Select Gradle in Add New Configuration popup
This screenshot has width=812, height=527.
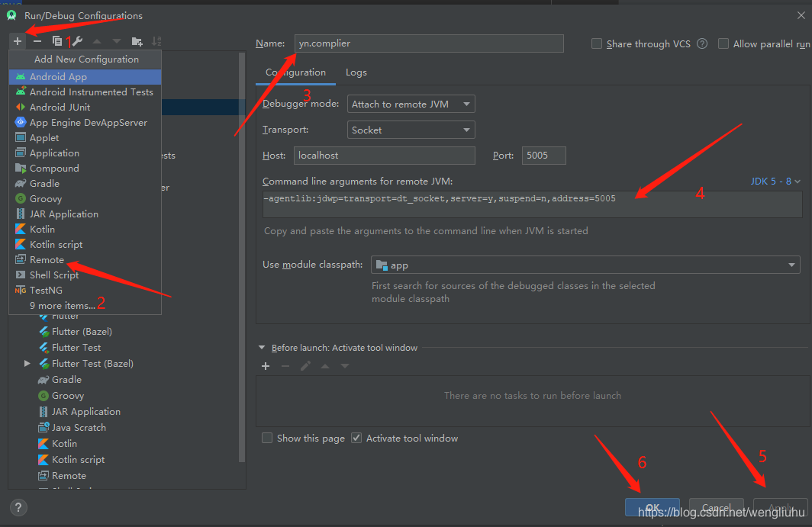click(85, 184)
